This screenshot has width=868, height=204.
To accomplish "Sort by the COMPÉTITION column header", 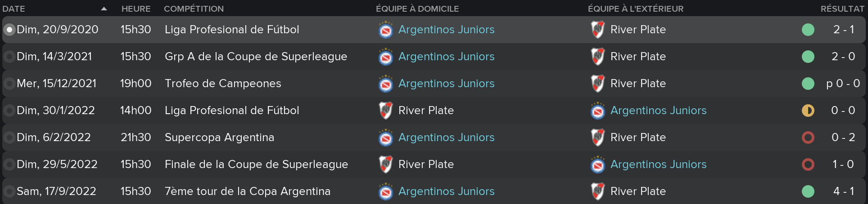I will [x=194, y=9].
